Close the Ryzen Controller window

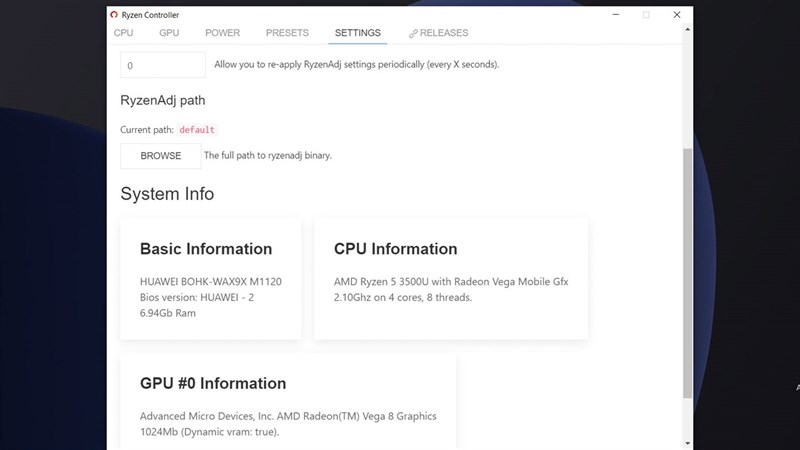tap(677, 15)
